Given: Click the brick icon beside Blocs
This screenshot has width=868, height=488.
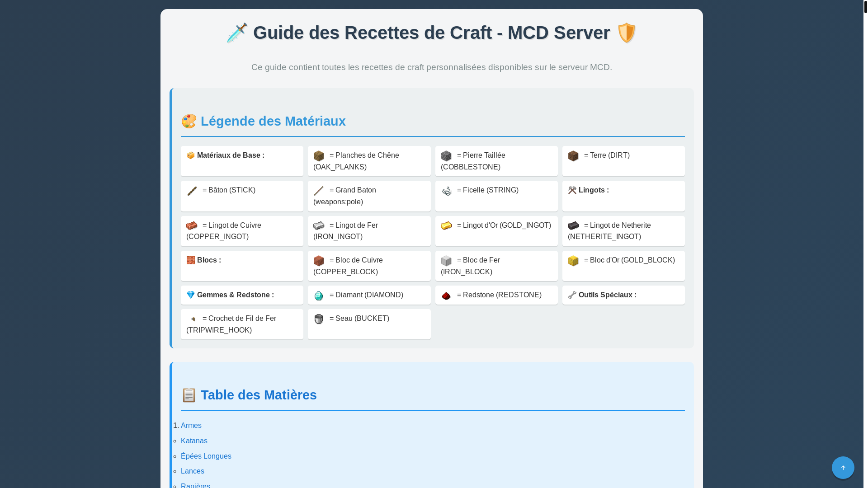Looking at the screenshot, I should 191,260.
